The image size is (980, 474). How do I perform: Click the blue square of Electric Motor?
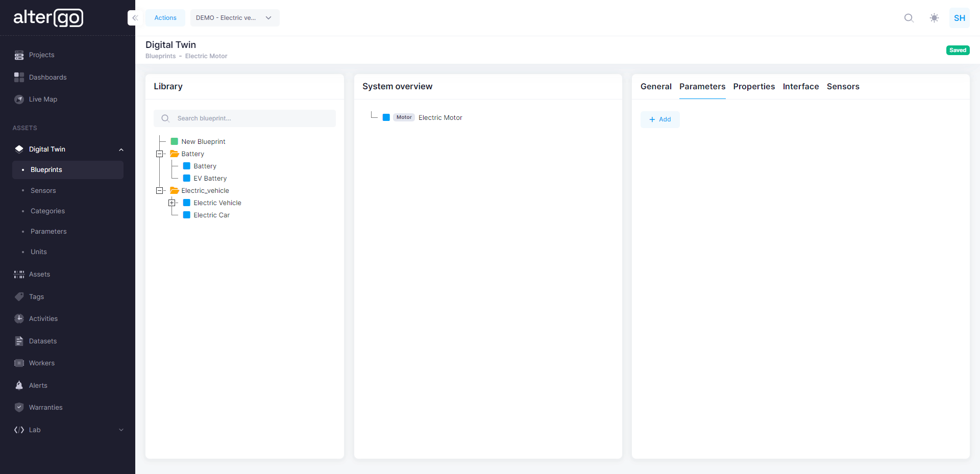click(x=386, y=118)
